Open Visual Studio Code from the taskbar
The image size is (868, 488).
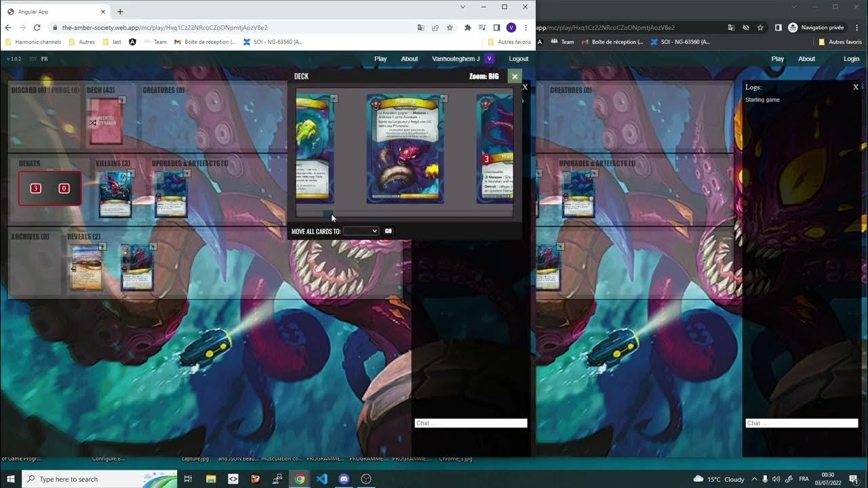[321, 479]
